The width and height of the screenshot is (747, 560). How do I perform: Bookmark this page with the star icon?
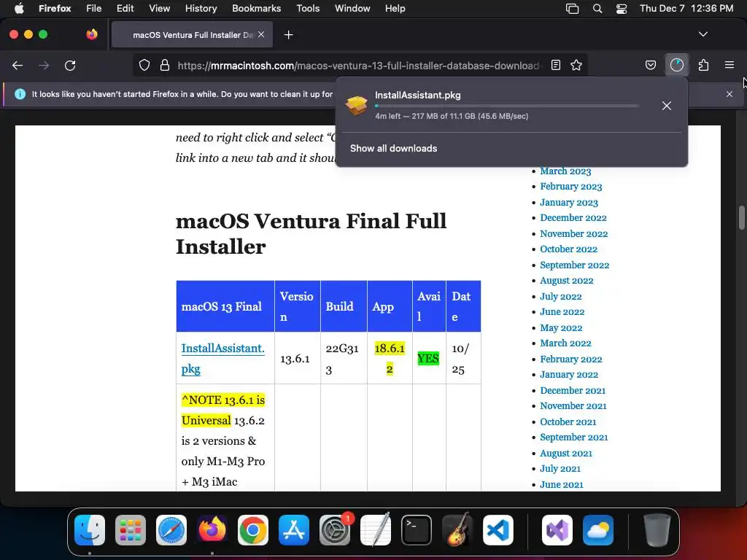[x=576, y=65]
